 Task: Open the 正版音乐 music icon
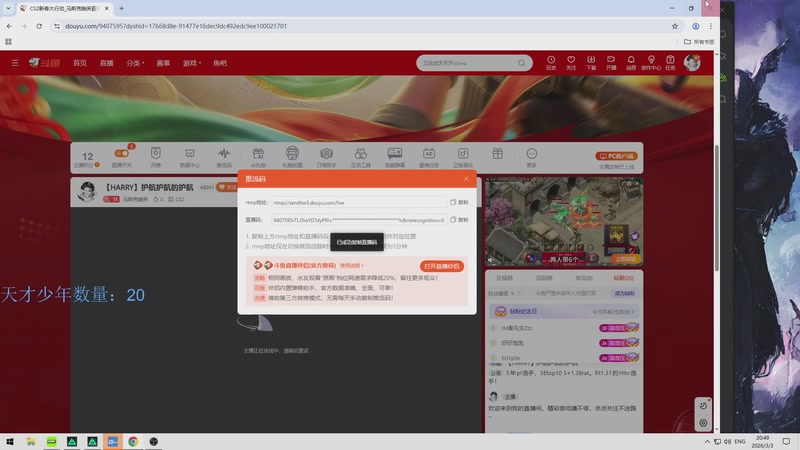click(463, 157)
